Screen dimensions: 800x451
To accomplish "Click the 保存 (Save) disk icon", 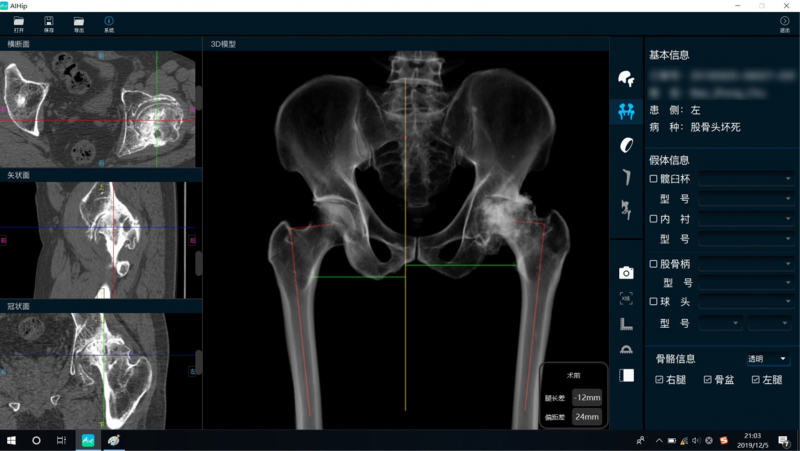I will [49, 21].
